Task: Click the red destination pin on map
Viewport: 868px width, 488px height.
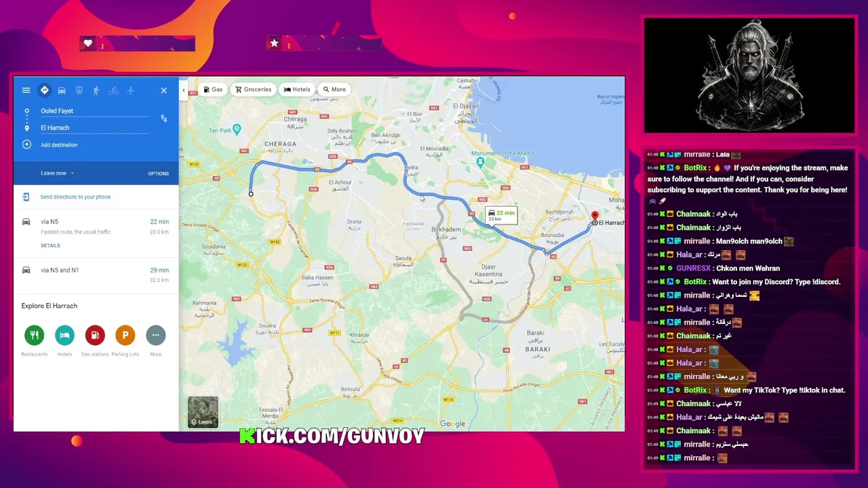Action: pyautogui.click(x=595, y=216)
